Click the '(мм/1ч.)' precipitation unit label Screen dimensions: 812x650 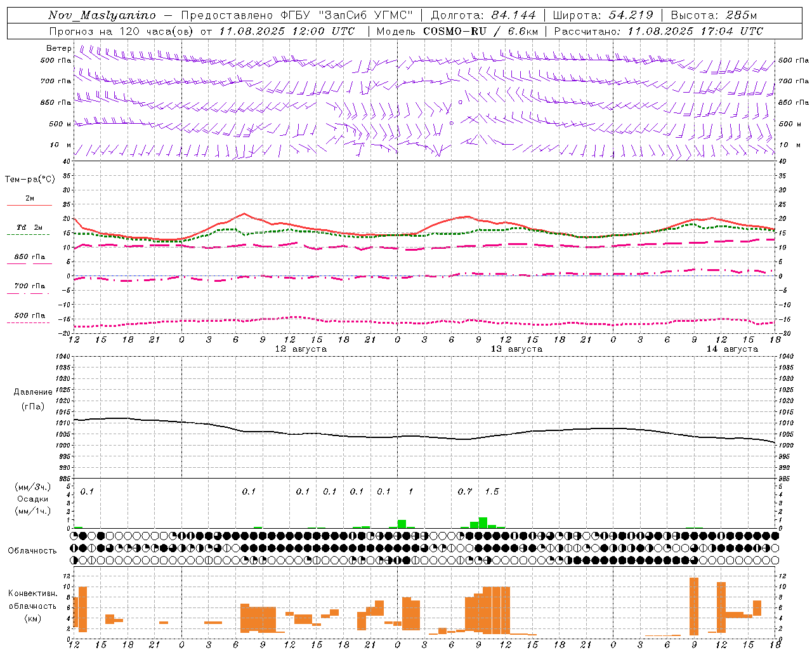coord(33,511)
